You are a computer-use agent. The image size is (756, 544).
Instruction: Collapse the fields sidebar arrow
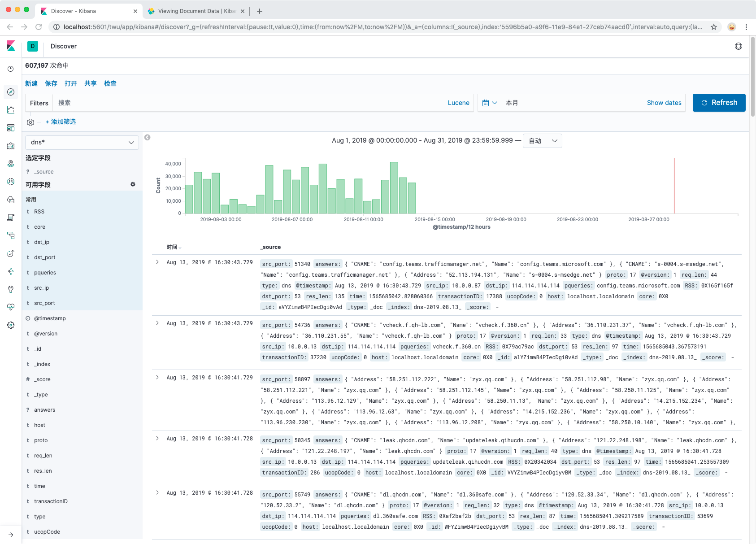pyautogui.click(x=147, y=138)
